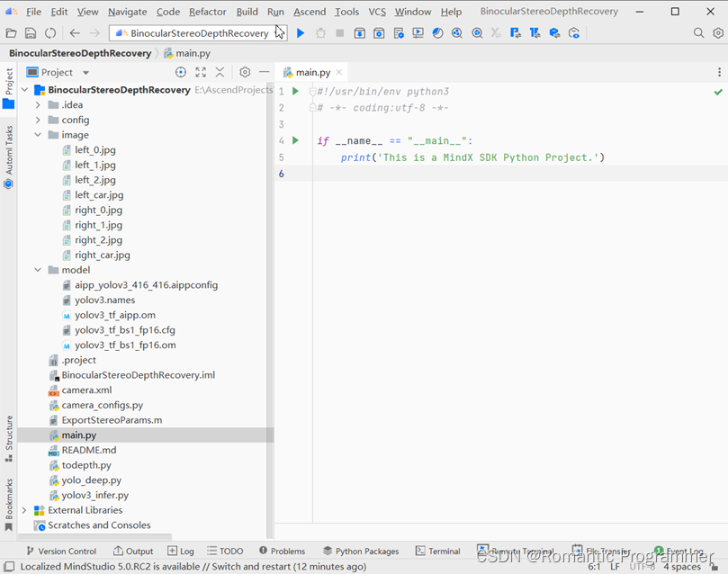
Task: Expand the config folder
Action: pyautogui.click(x=38, y=120)
